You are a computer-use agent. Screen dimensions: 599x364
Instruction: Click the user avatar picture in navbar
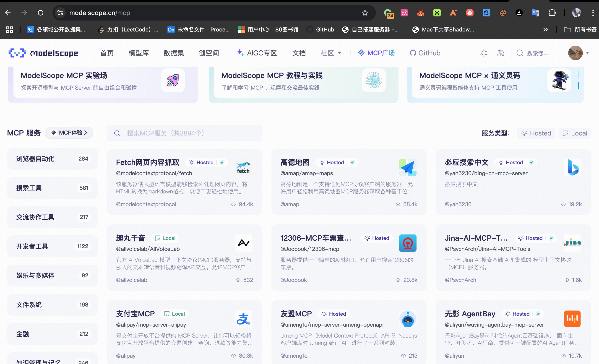pyautogui.click(x=575, y=53)
